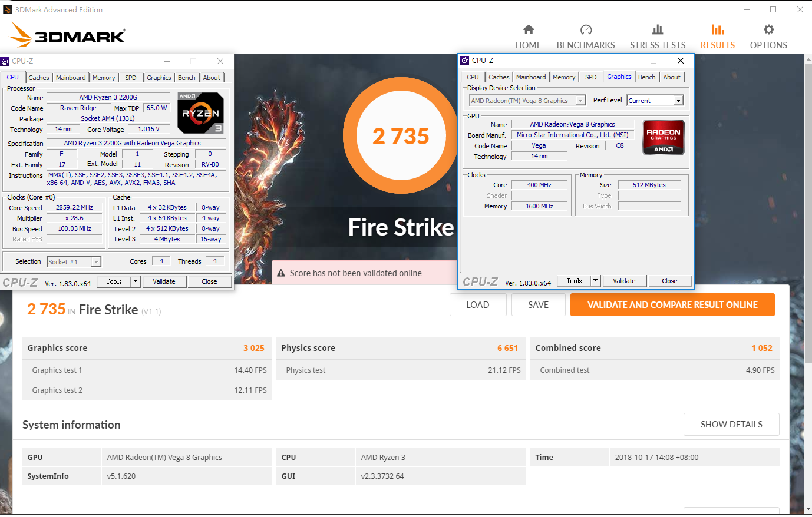Click the right CPU-Z window title icon
Viewport: 812px width, 517px height.
(x=464, y=60)
